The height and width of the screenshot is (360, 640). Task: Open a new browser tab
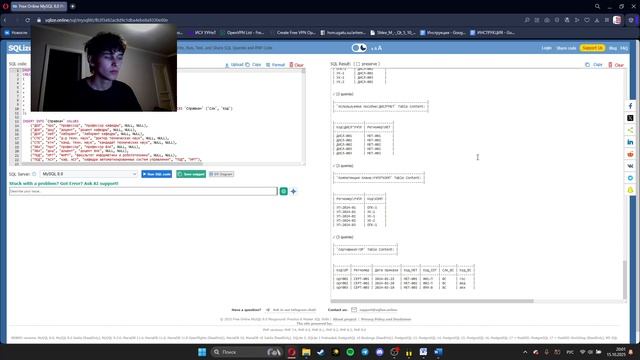pyautogui.click(x=73, y=7)
